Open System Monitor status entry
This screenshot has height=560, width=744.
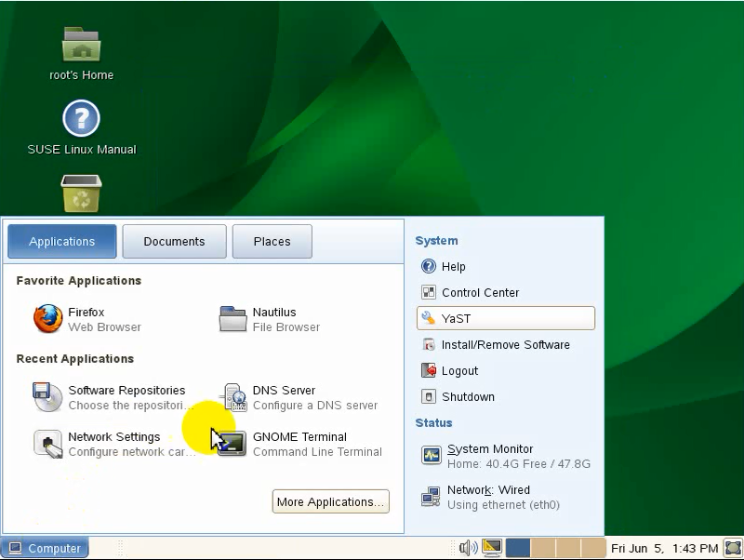click(505, 456)
